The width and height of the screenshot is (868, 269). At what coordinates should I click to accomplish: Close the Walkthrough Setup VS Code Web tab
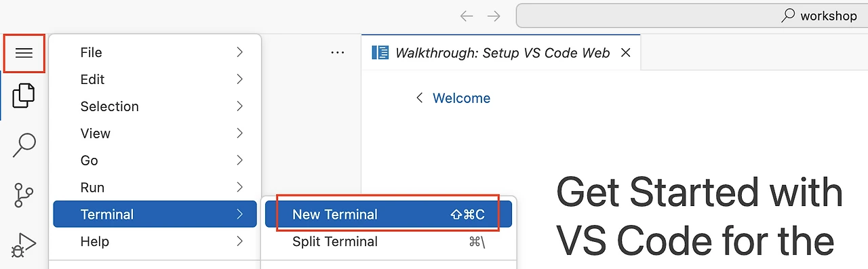point(626,53)
